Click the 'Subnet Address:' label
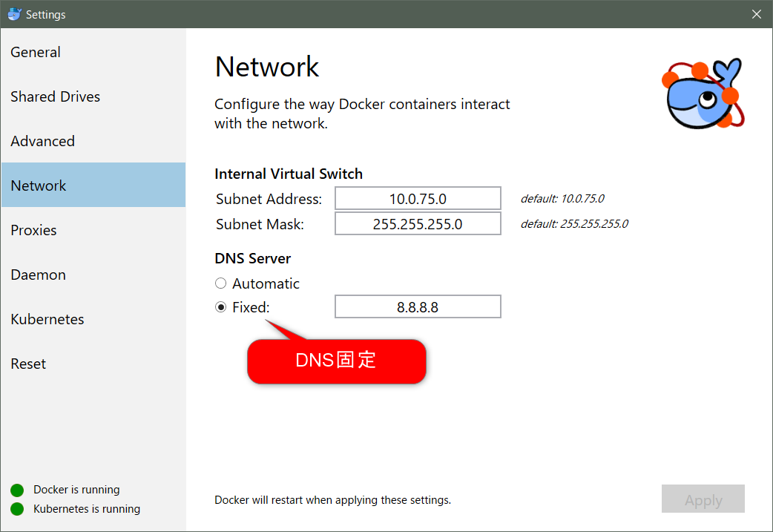 [x=269, y=199]
